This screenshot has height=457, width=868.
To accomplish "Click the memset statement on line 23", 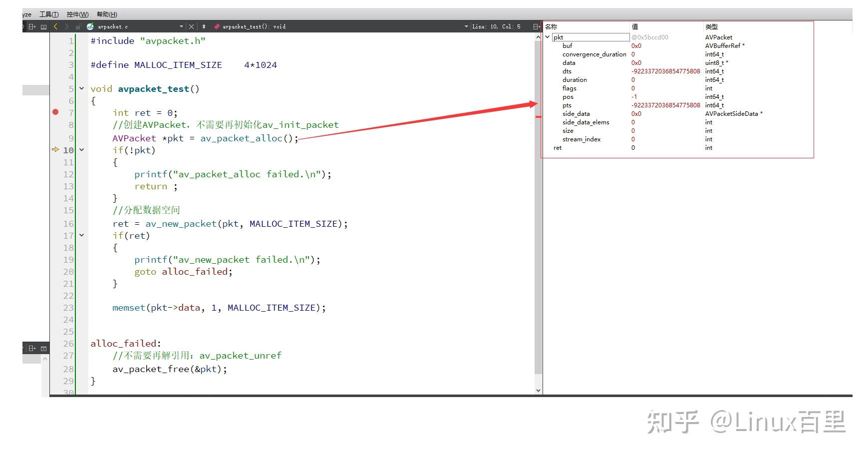I will [219, 307].
